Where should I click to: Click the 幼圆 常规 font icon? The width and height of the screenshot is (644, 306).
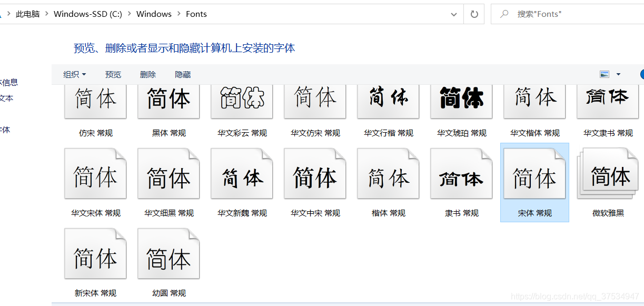click(x=169, y=253)
